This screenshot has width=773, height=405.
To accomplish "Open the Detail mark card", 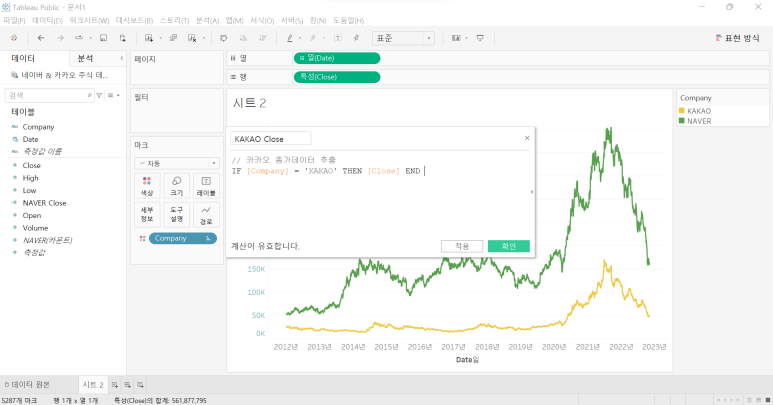I will [147, 214].
